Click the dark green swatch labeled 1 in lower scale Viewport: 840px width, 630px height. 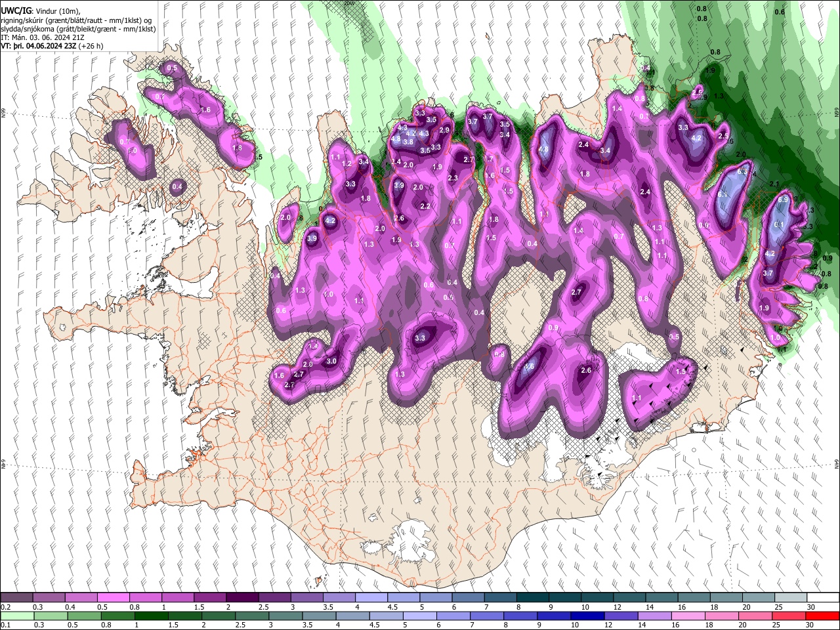[152, 616]
